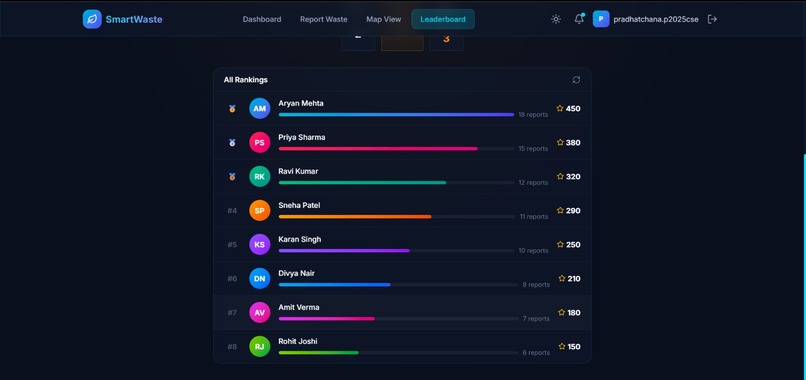Select the RK avatar circle

(260, 176)
